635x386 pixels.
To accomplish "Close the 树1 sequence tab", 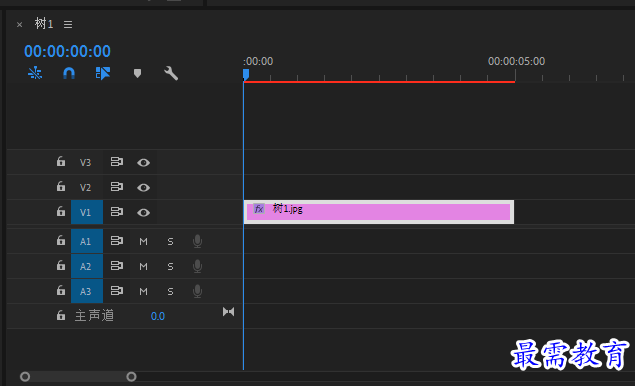I will tap(19, 25).
